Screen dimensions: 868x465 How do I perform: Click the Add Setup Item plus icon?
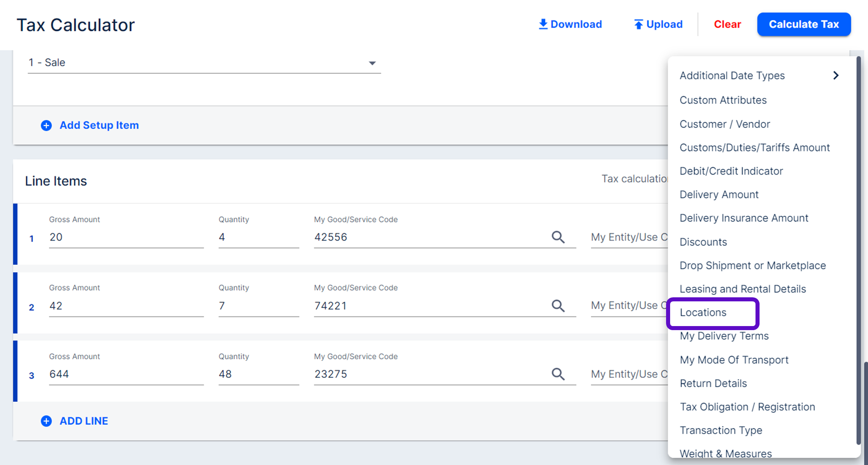pyautogui.click(x=47, y=126)
